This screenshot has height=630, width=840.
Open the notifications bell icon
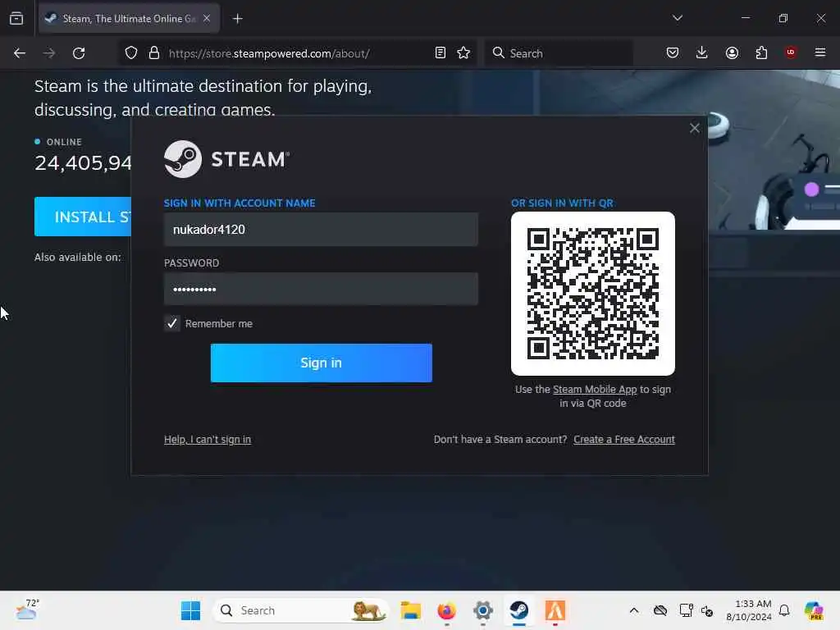(x=783, y=610)
